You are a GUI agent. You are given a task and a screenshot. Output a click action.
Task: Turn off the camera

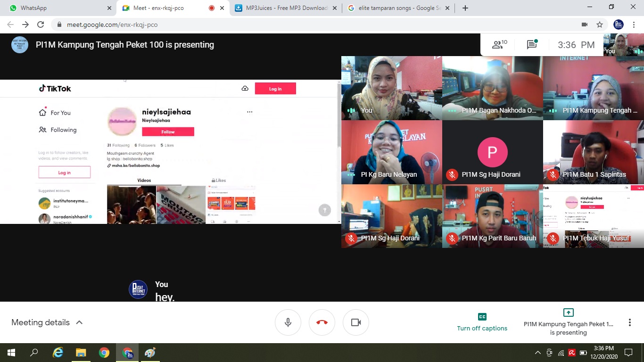pos(356,322)
